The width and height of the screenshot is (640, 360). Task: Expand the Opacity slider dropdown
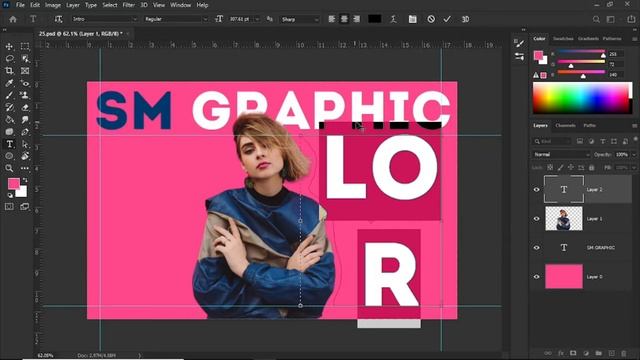point(634,155)
